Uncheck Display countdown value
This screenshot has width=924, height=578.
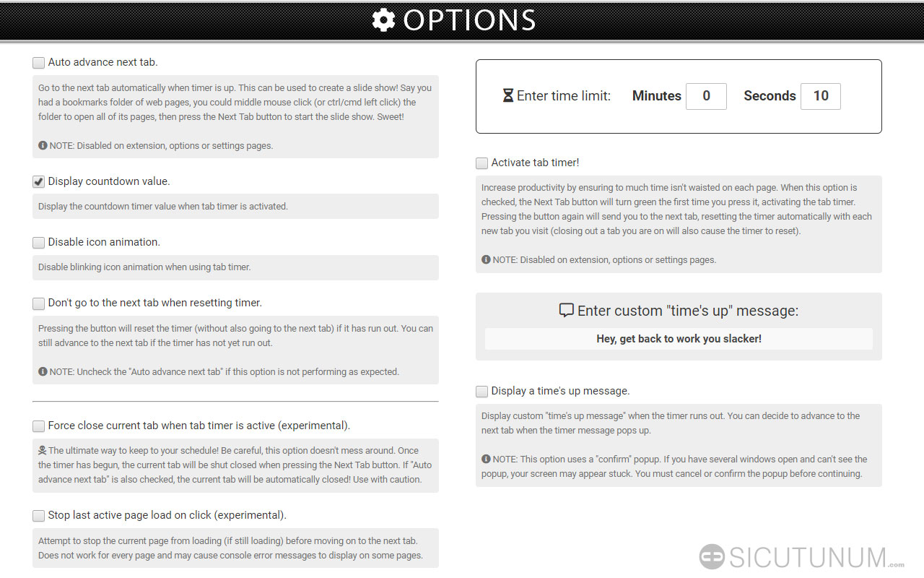pyautogui.click(x=39, y=182)
